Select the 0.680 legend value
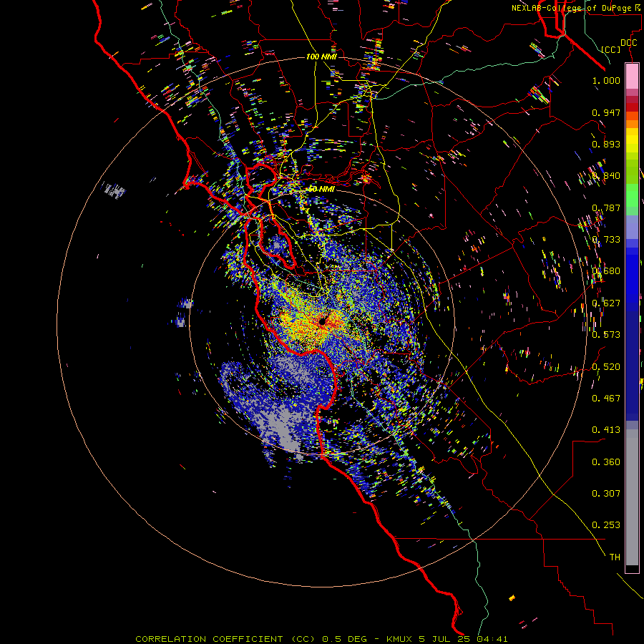Image resolution: width=644 pixels, height=644 pixels. pyautogui.click(x=606, y=271)
